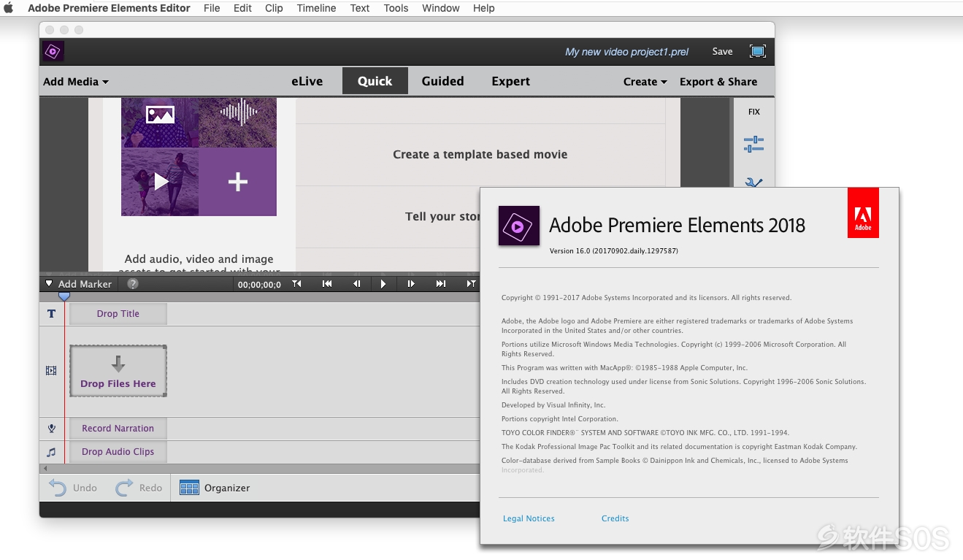Viewport: 963px width, 560px height.
Task: Click Record Narration
Action: [118, 429]
